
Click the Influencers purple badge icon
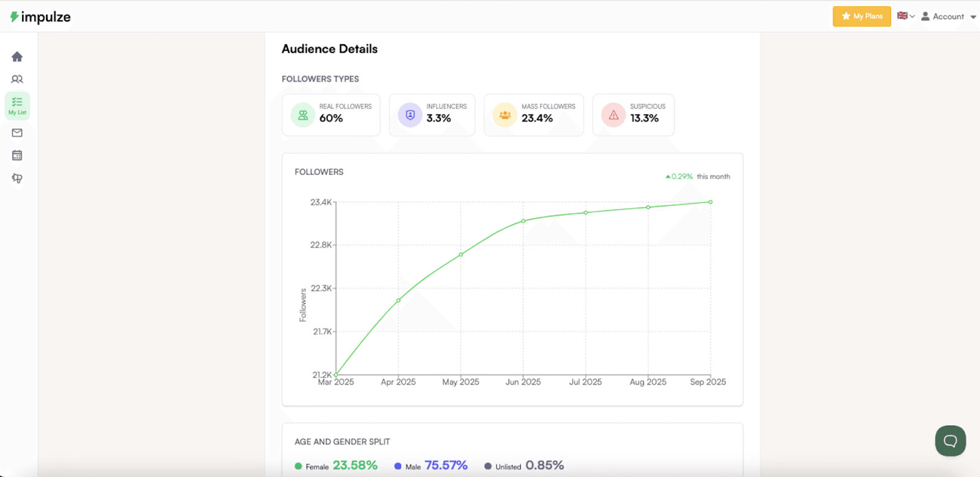tap(410, 115)
